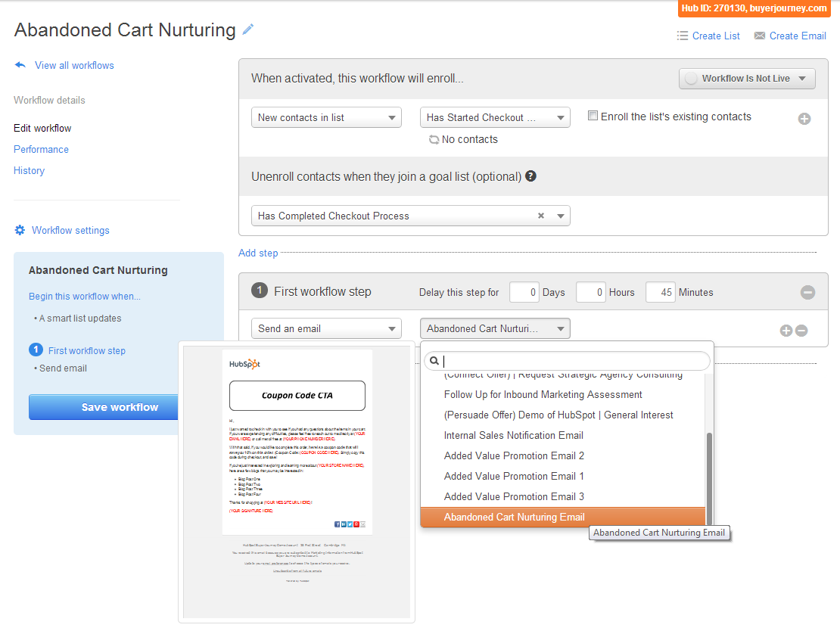The image size is (840, 631).
Task: Click the 'A smart list updates' text
Action: 80,319
